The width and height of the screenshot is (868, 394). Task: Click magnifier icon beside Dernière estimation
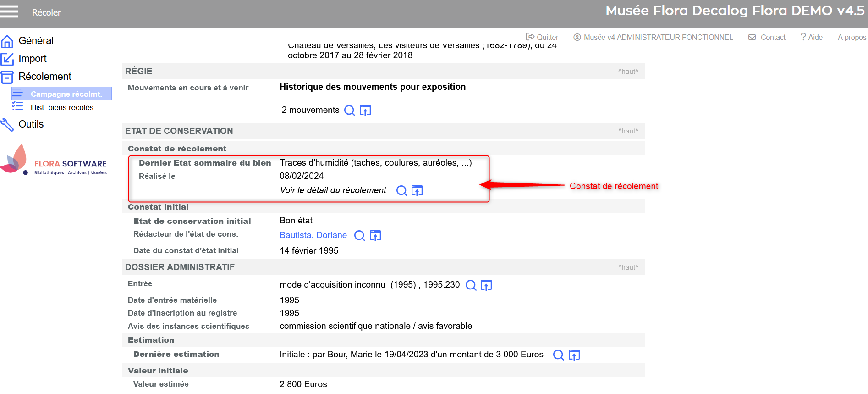coord(558,355)
